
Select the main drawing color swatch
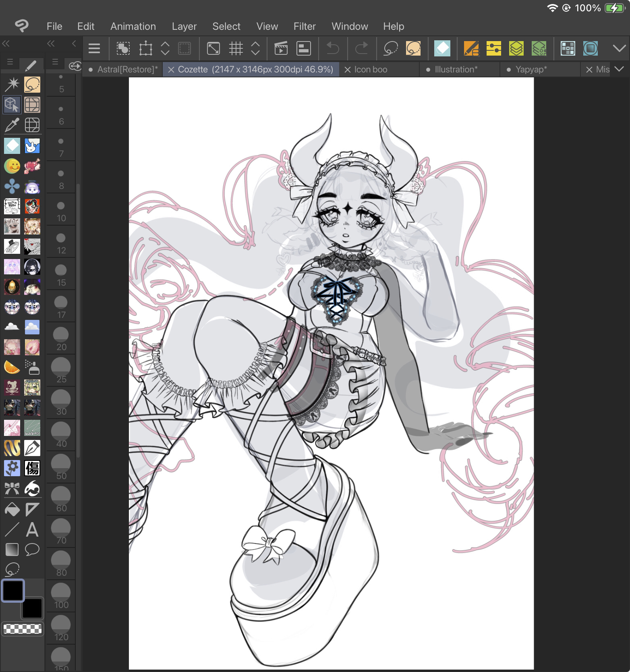13,591
